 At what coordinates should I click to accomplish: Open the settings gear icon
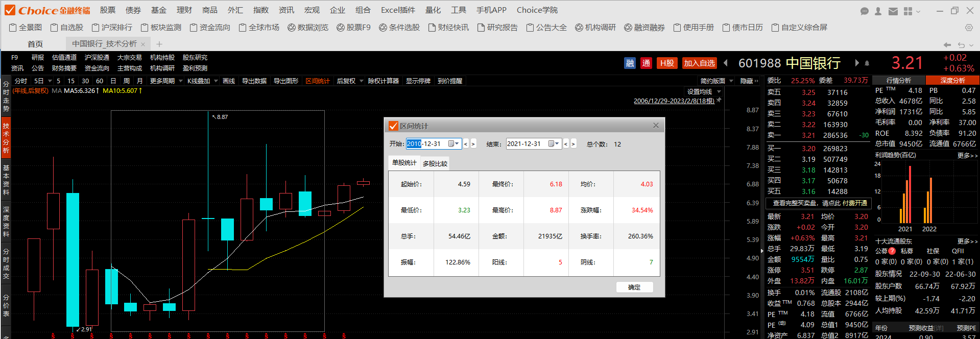tap(969, 28)
